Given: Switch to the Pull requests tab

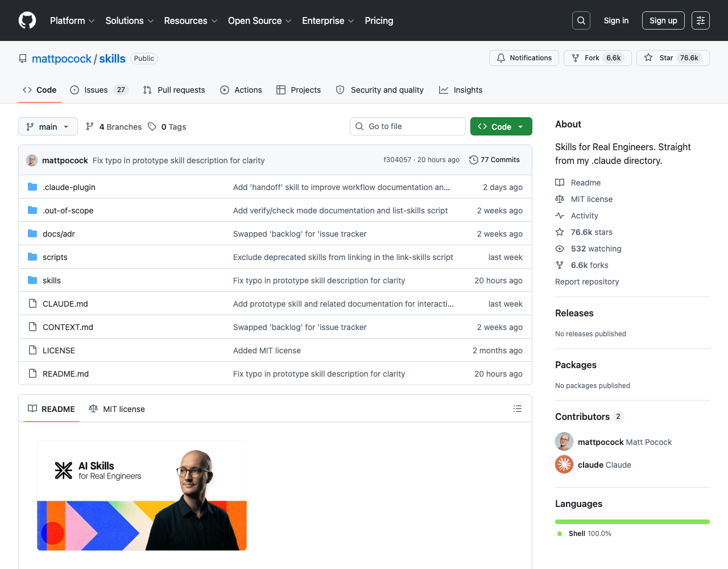Looking at the screenshot, I should tap(174, 90).
